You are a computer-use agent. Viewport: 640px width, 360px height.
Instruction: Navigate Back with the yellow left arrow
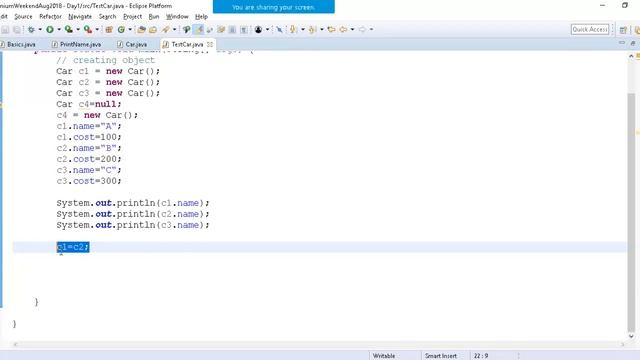(x=343, y=29)
